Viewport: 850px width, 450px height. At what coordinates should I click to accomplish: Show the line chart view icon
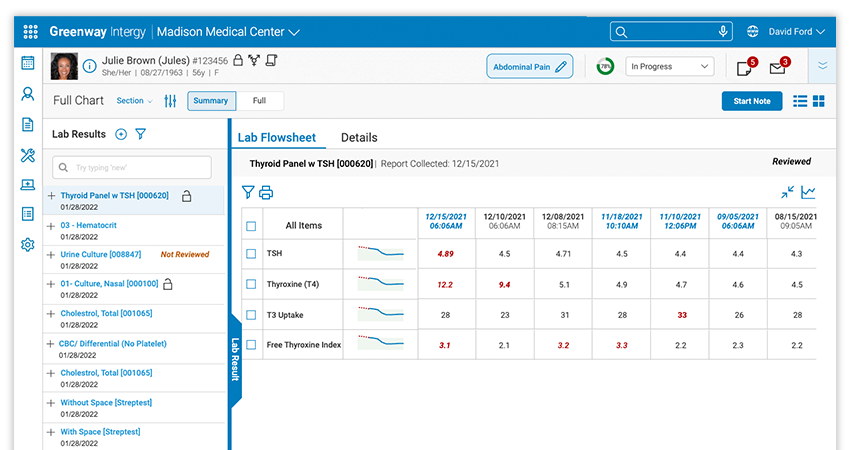coord(808,193)
